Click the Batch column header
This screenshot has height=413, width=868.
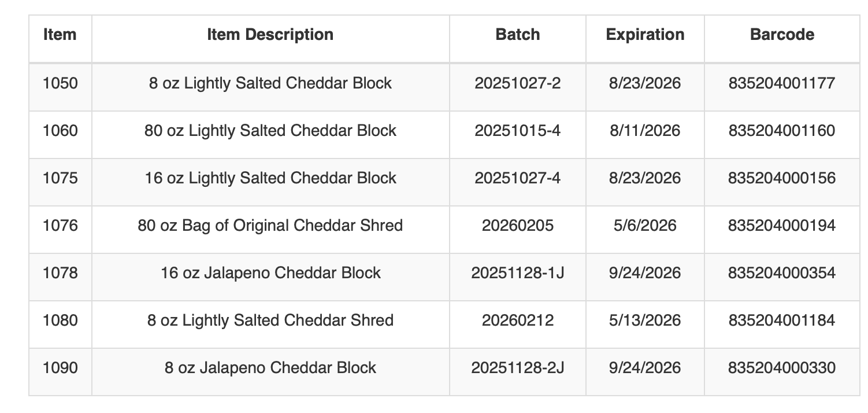click(x=517, y=35)
